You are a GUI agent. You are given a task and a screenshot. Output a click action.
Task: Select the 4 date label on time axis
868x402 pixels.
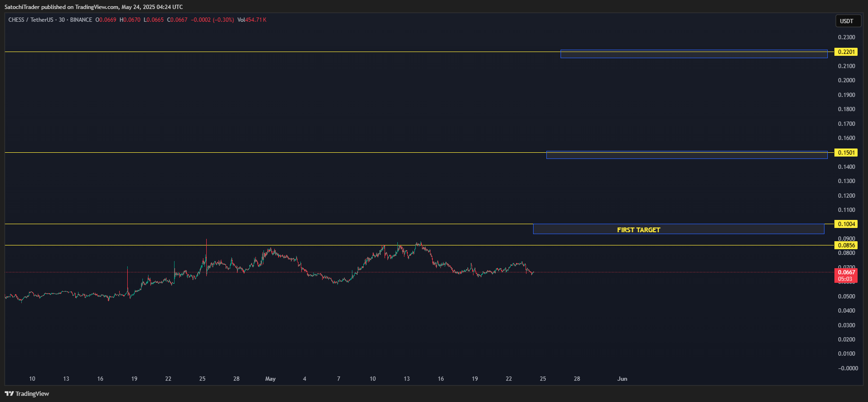point(305,379)
